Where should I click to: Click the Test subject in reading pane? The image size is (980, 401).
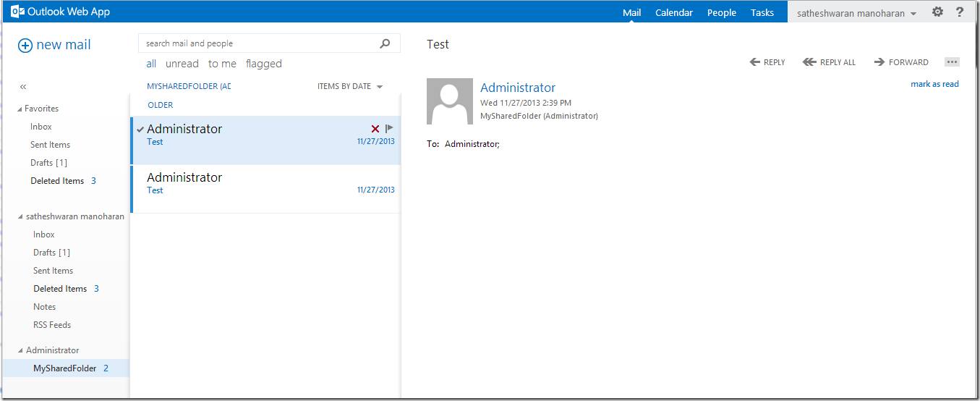[x=438, y=44]
